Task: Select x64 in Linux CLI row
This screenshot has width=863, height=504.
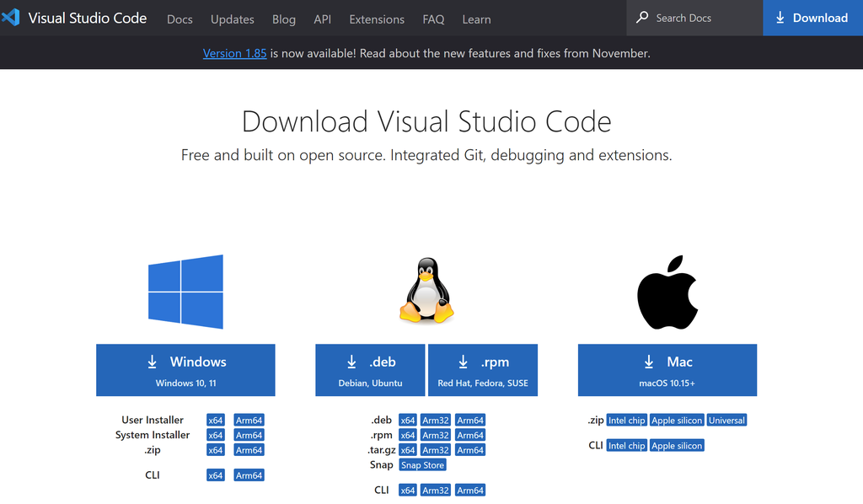Action: (408, 491)
